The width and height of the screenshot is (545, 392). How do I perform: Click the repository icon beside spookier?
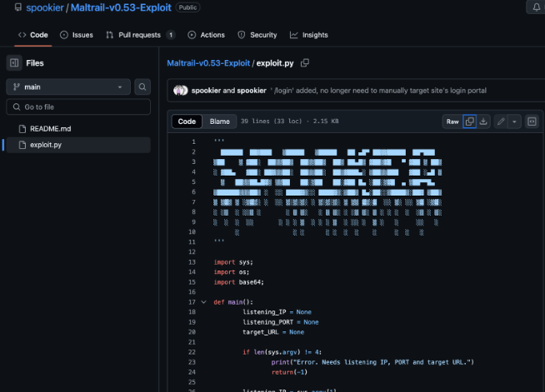tap(18, 7)
